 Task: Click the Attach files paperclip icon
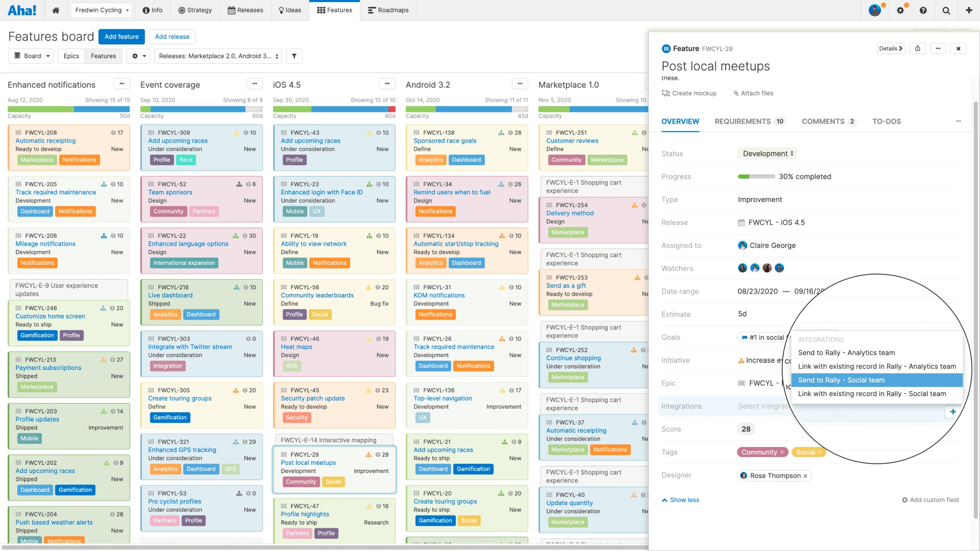[x=736, y=93]
